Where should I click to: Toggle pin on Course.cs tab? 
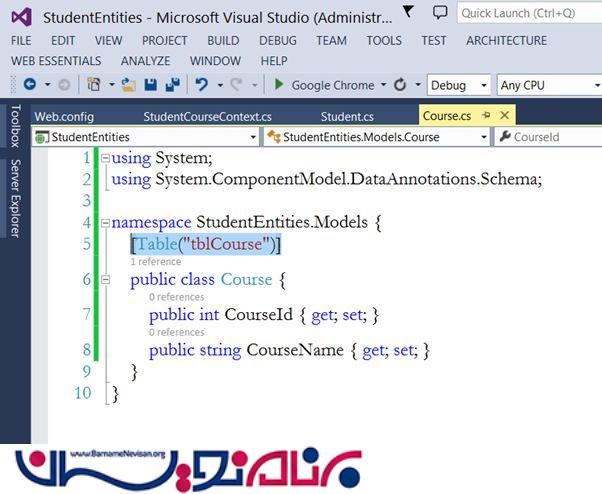[x=487, y=116]
